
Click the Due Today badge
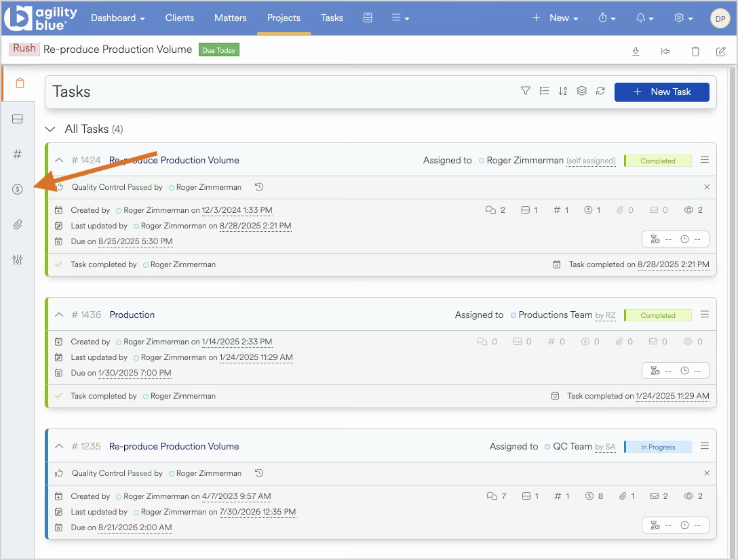219,50
